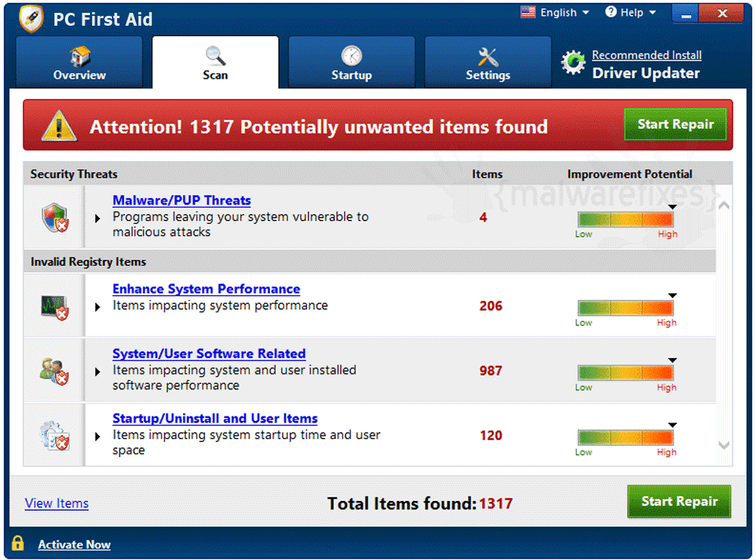The image size is (756, 560).
Task: Expand the System/User Software Related row arrow
Action: pyautogui.click(x=98, y=372)
